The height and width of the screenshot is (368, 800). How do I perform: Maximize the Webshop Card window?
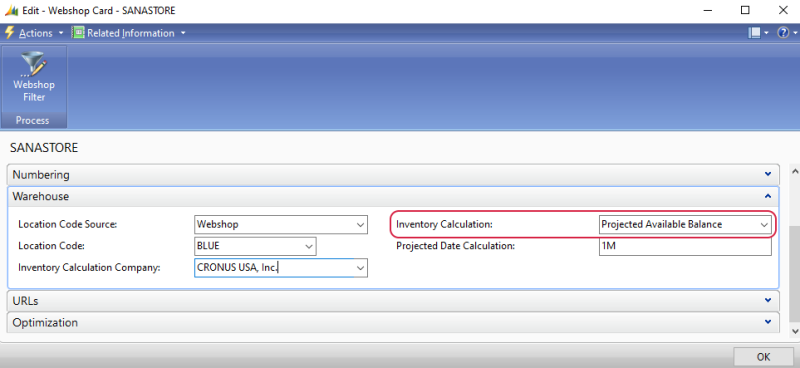pos(745,10)
